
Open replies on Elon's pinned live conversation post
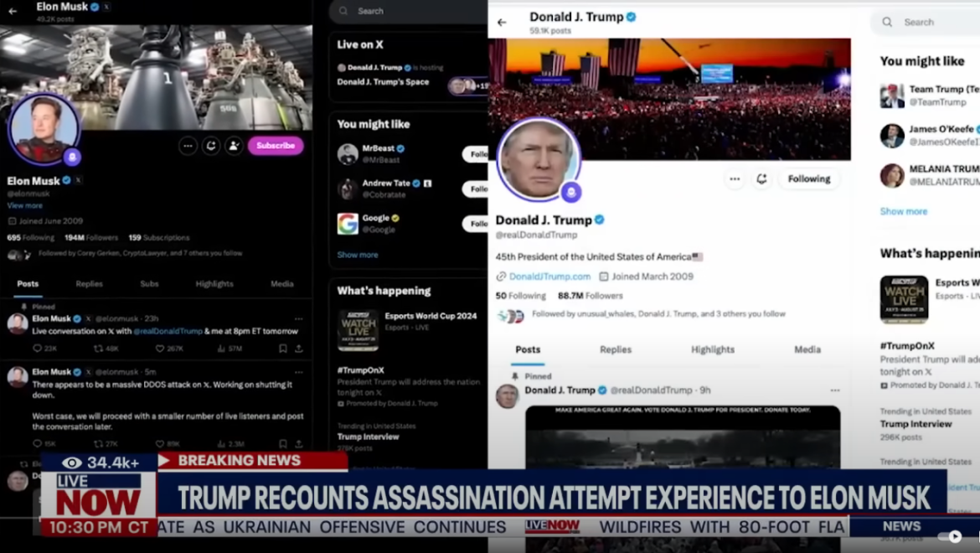38,349
